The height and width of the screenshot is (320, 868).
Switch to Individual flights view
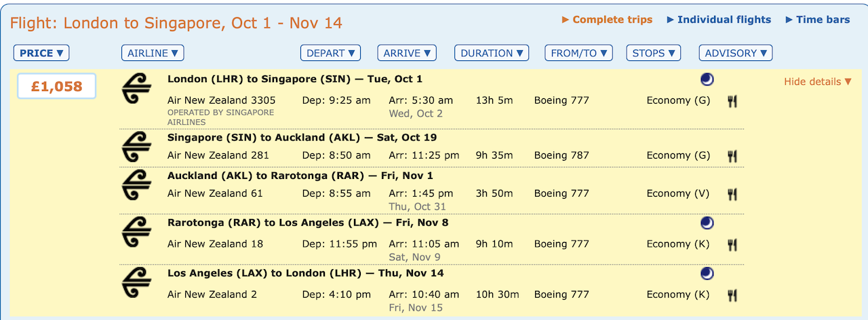click(x=719, y=20)
